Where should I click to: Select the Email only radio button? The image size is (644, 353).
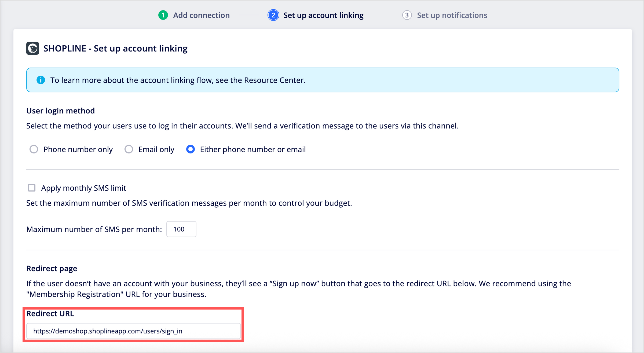point(129,149)
